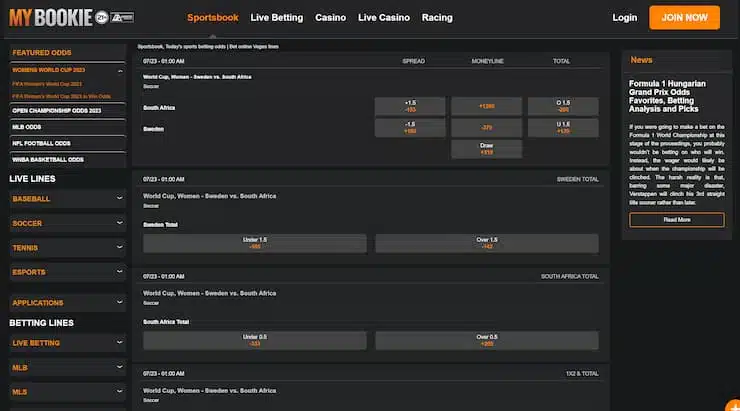Click the 1X2 & TOTAL section label

[x=582, y=374]
